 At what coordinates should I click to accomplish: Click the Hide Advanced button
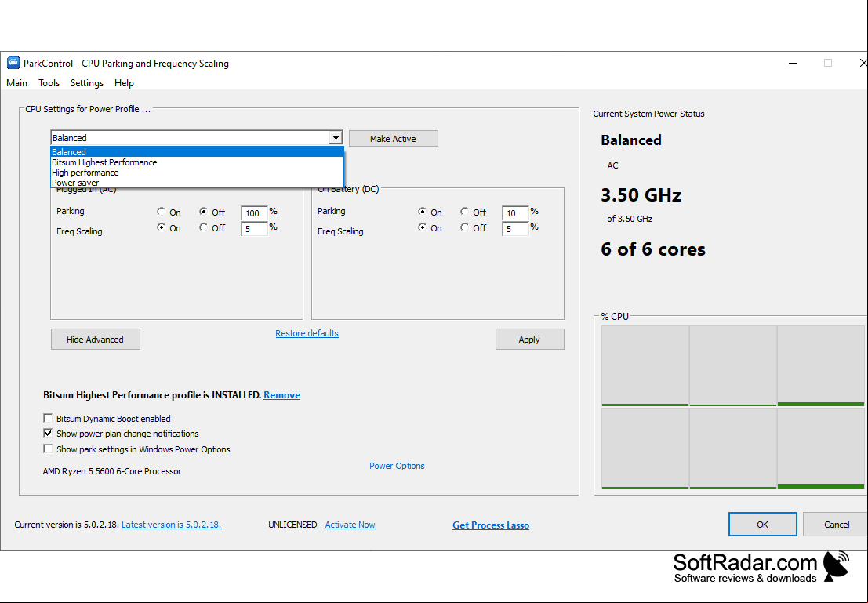pyautogui.click(x=95, y=340)
